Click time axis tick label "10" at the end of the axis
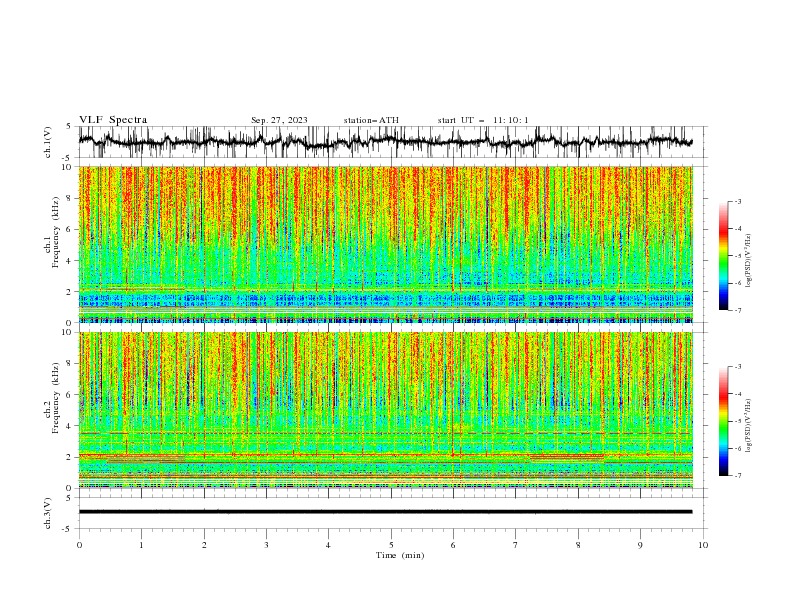This screenshot has width=792, height=612. [x=703, y=545]
